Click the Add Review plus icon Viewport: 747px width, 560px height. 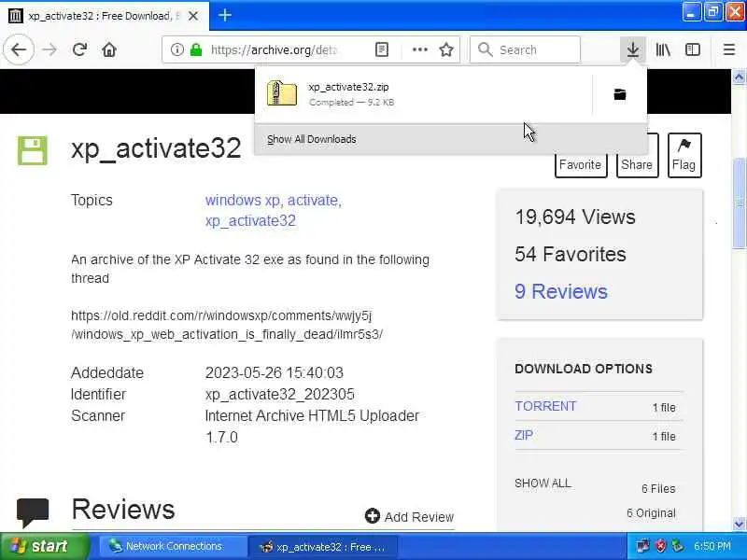[373, 516]
